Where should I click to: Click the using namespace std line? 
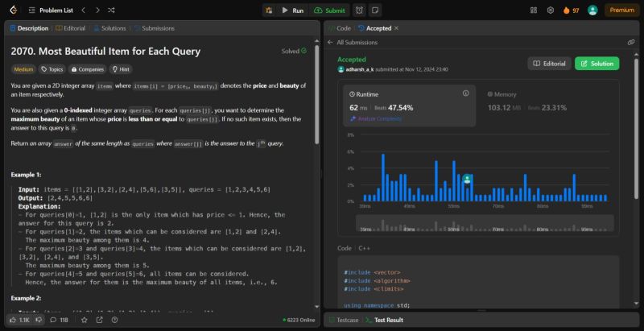pyautogui.click(x=377, y=305)
